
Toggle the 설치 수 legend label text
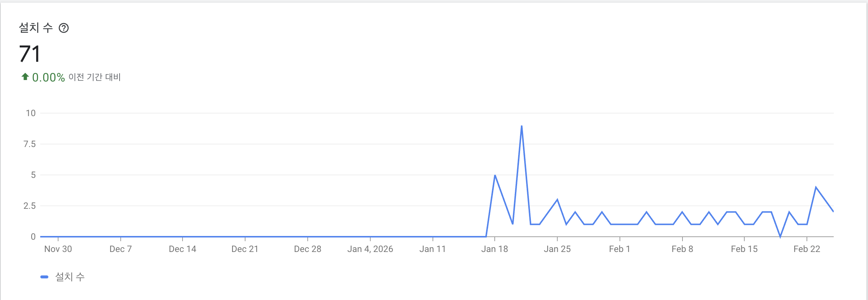tap(70, 277)
